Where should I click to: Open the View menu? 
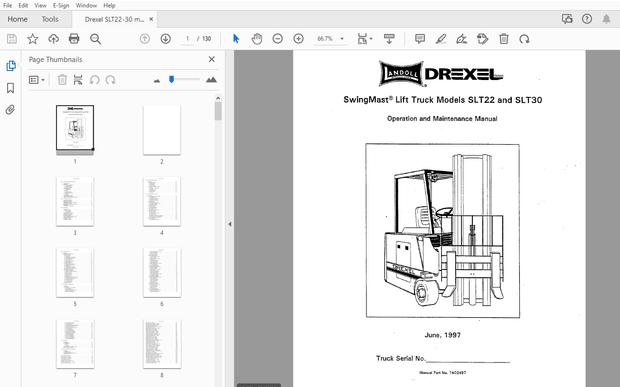[x=40, y=6]
